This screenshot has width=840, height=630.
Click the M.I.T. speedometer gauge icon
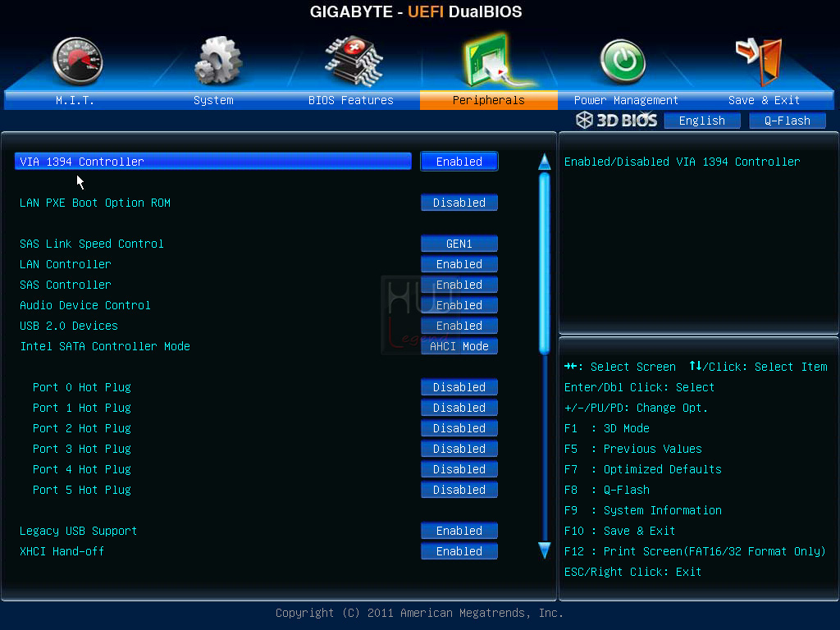78,61
